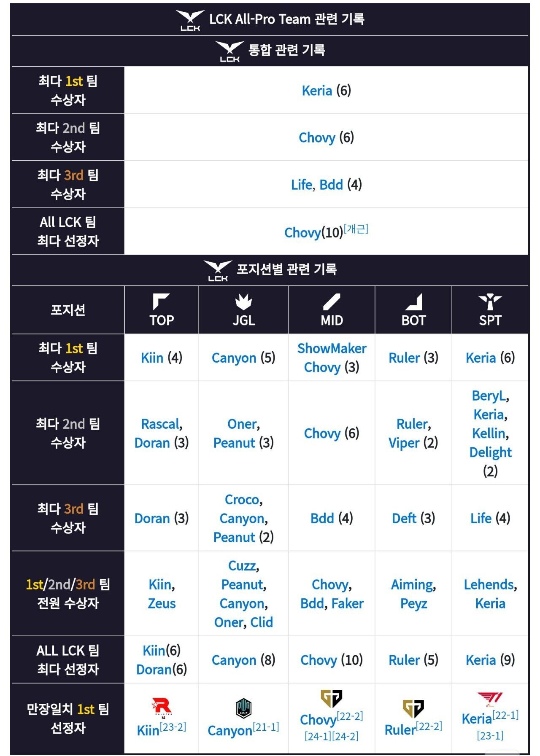Open the ShowMaker player link

[x=332, y=348]
